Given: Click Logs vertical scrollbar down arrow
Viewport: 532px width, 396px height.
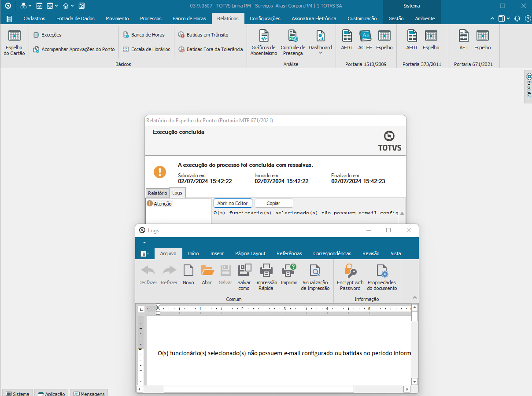Looking at the screenshot, I should coord(414,381).
